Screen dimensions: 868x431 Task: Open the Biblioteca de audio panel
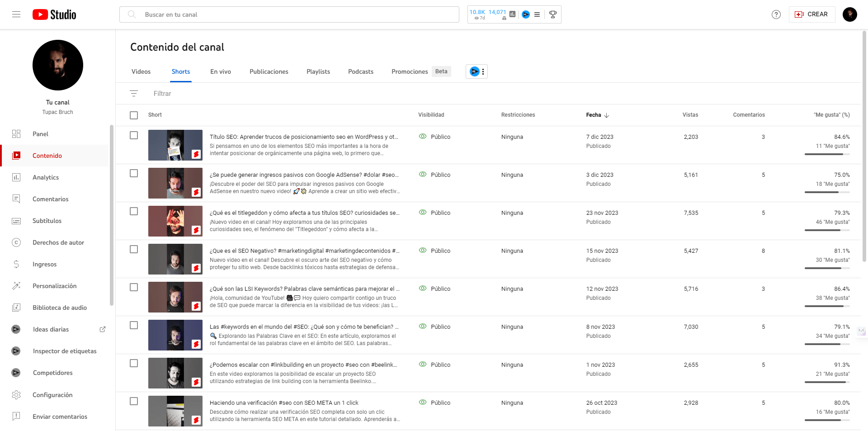point(60,308)
